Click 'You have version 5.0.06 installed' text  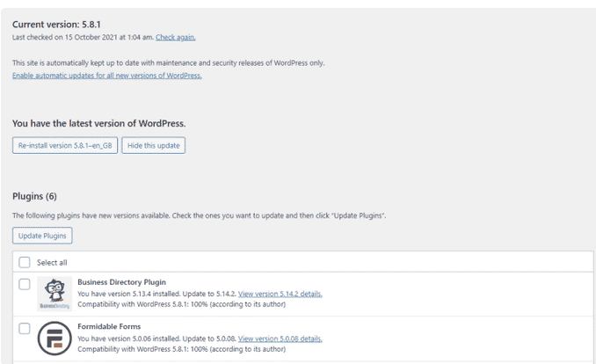point(129,339)
